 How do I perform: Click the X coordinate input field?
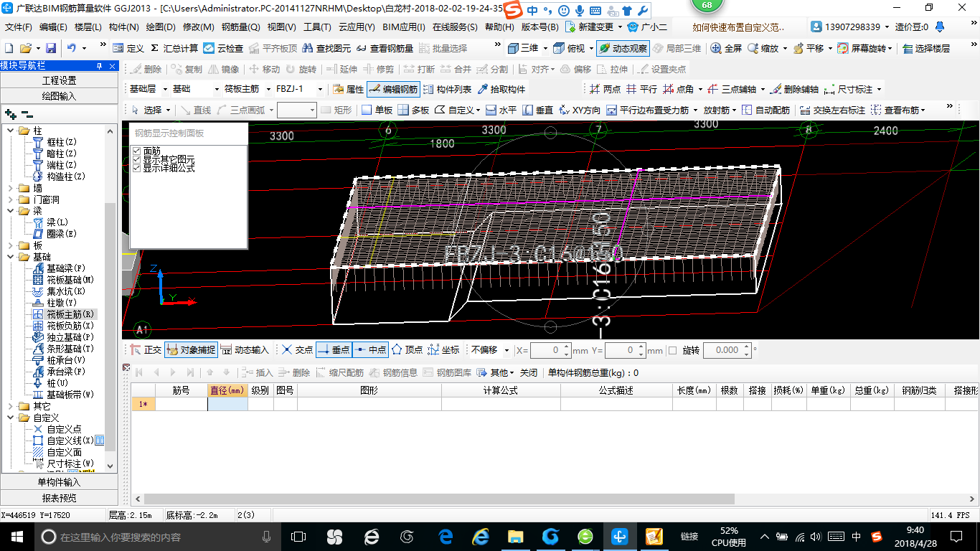[x=550, y=350]
